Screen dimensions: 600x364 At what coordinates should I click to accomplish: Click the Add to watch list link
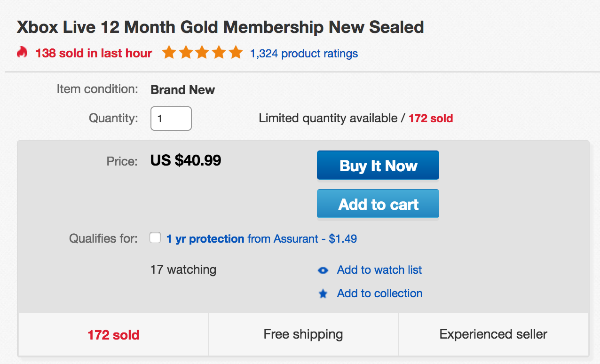point(379,270)
